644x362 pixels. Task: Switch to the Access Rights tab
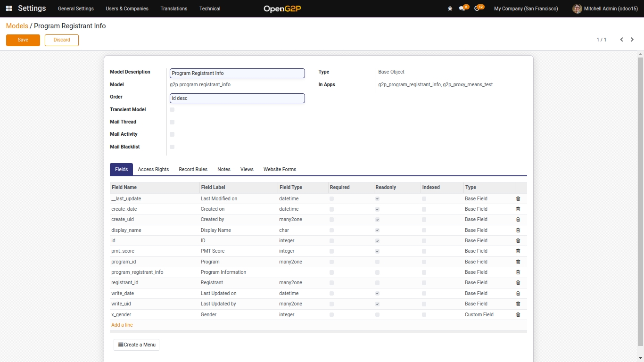pos(153,169)
